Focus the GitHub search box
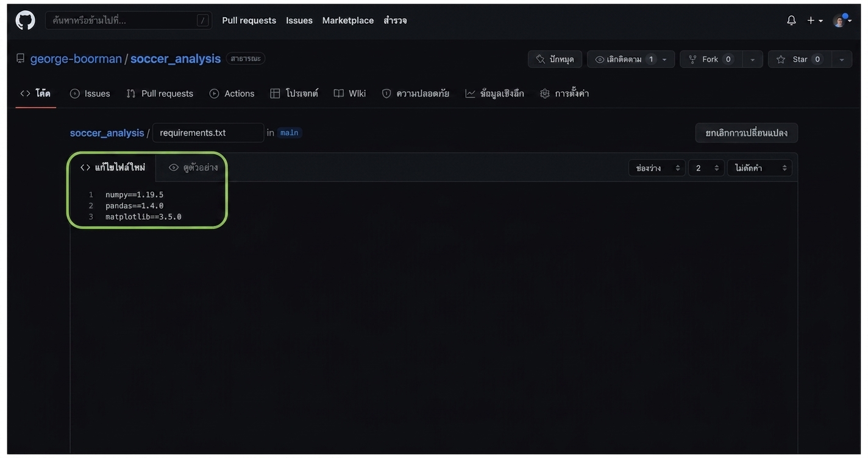Image resolution: width=868 pixels, height=458 pixels. 129,20
